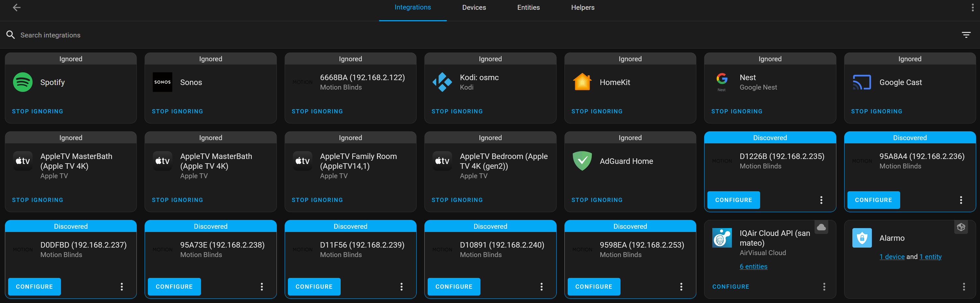Stop ignoring Kodi: osmc
The width and height of the screenshot is (980, 303).
(x=457, y=111)
